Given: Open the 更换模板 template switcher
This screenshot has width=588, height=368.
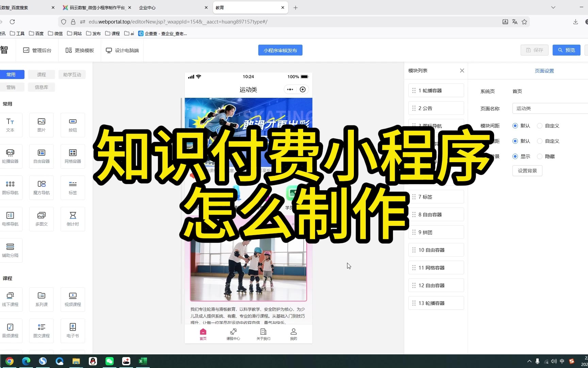Looking at the screenshot, I should (x=80, y=50).
